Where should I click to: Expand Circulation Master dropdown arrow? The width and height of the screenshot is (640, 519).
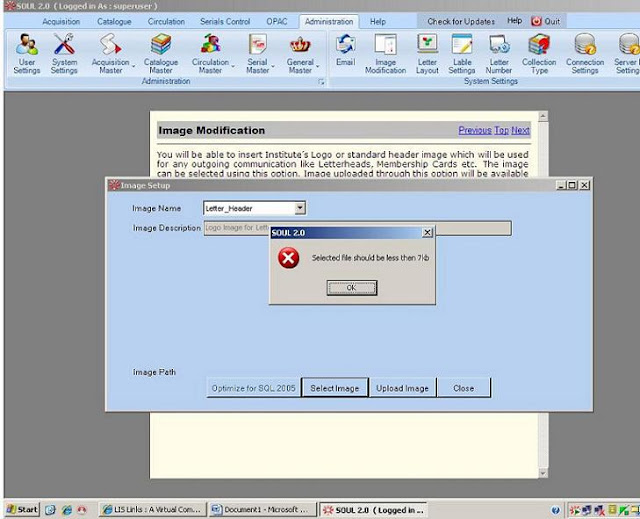(233, 66)
